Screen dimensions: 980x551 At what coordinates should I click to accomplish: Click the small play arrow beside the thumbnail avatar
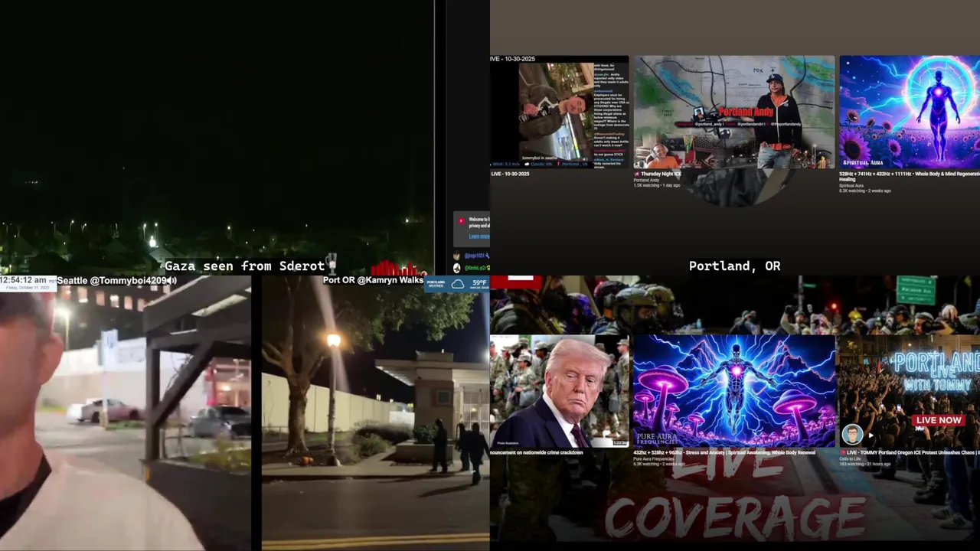pos(871,435)
